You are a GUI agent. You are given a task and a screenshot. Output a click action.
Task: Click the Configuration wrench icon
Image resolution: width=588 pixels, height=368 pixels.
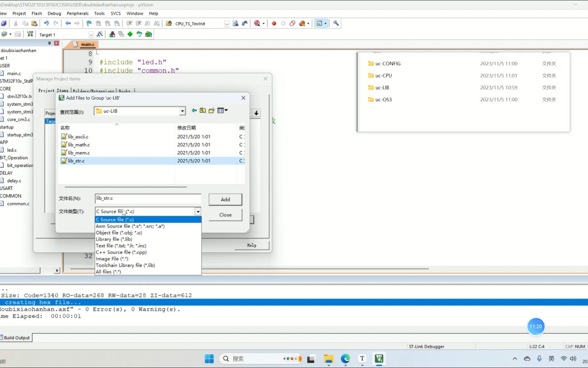pyautogui.click(x=336, y=24)
